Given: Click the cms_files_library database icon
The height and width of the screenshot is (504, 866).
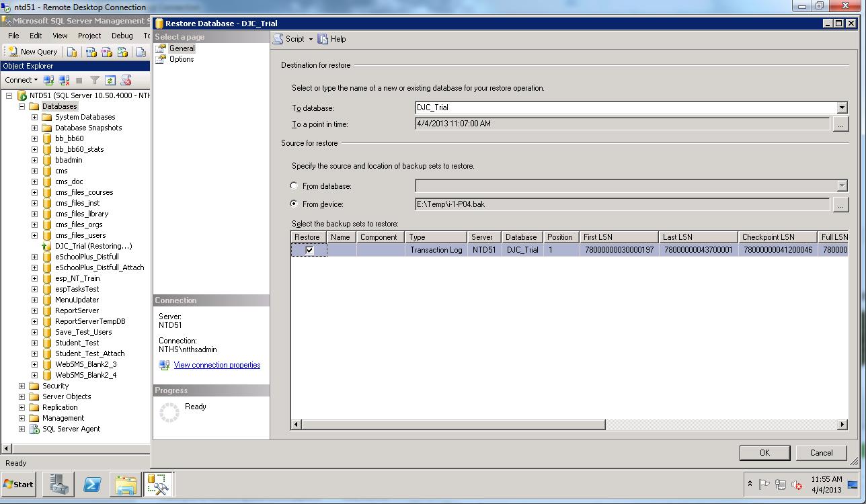Looking at the screenshot, I should click(47, 214).
